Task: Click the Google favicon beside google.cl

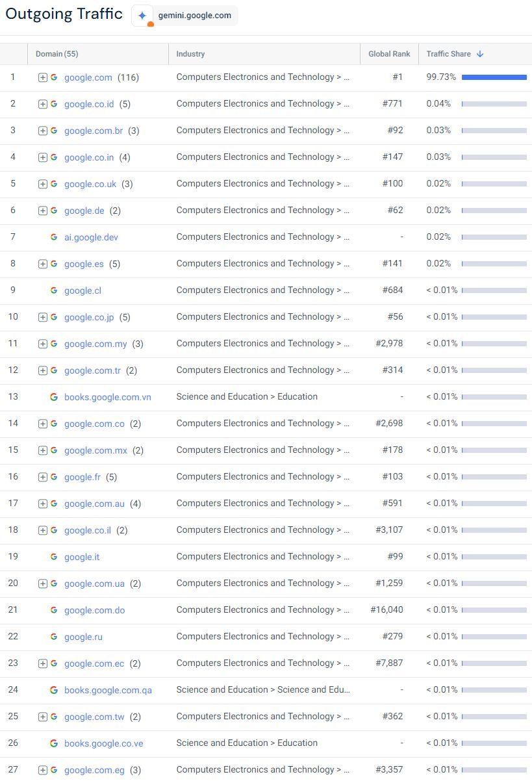Action: coord(54,290)
